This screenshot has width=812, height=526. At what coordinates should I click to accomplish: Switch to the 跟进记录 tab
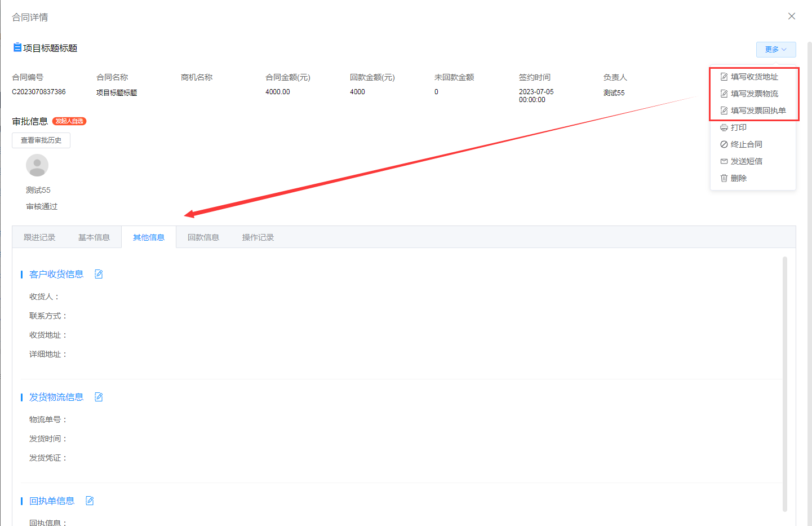coord(39,237)
